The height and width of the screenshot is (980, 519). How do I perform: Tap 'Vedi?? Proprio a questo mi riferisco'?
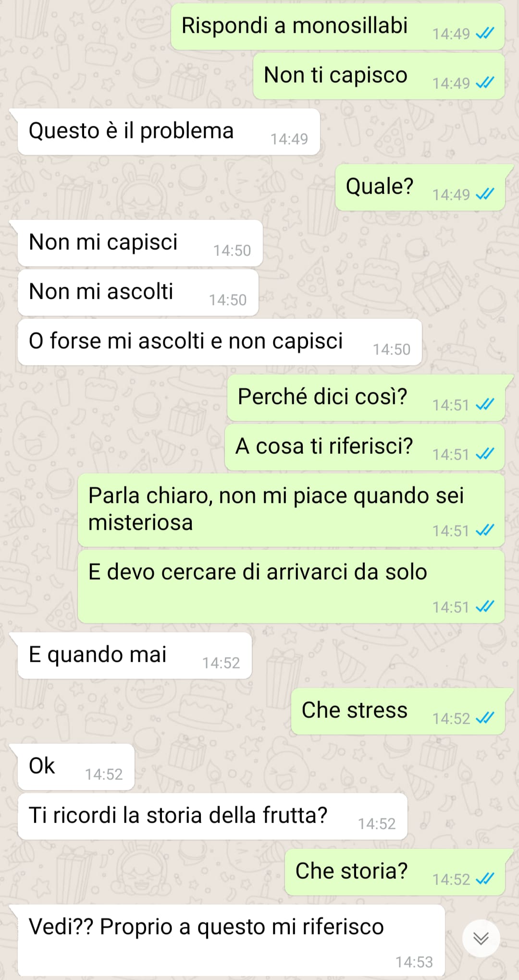tap(231, 940)
